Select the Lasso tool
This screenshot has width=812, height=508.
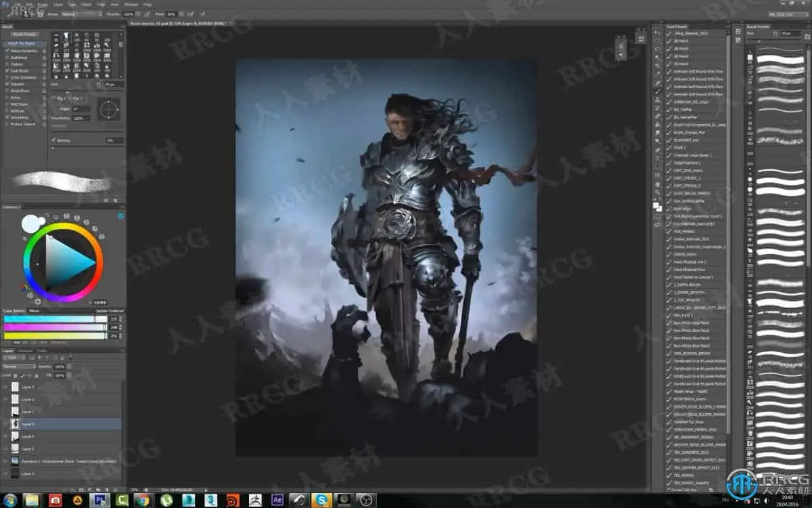pyautogui.click(x=656, y=49)
